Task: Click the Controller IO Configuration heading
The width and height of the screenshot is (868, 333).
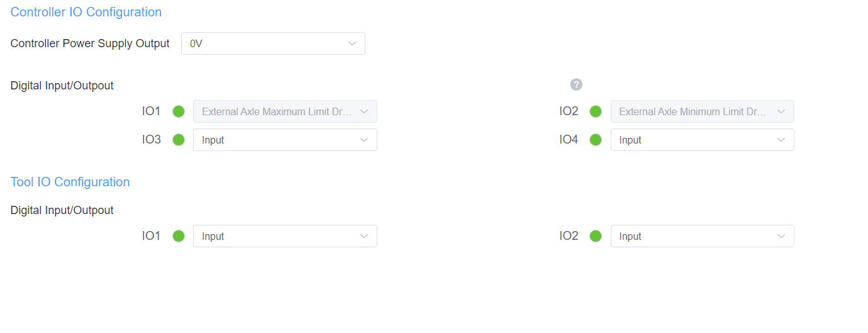Action: (x=86, y=12)
